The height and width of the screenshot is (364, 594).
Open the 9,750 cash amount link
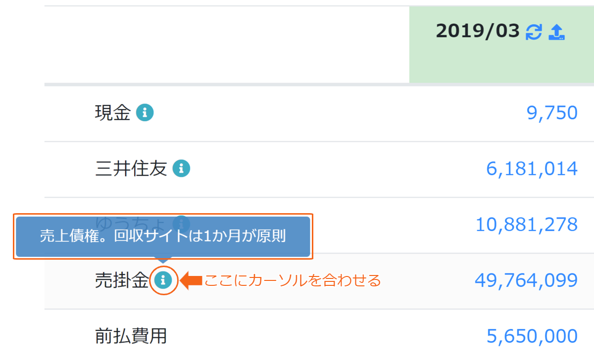pyautogui.click(x=552, y=113)
